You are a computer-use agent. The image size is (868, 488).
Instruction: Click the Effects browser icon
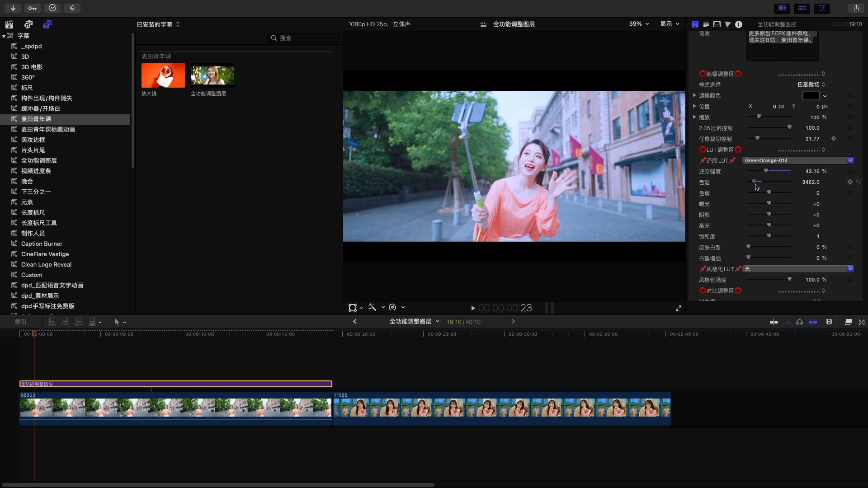coord(848,322)
